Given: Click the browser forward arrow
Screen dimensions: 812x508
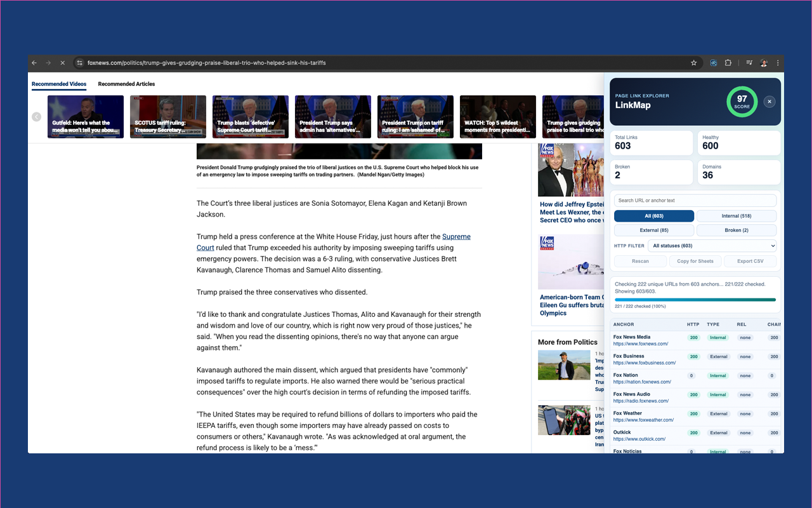Looking at the screenshot, I should [48, 63].
